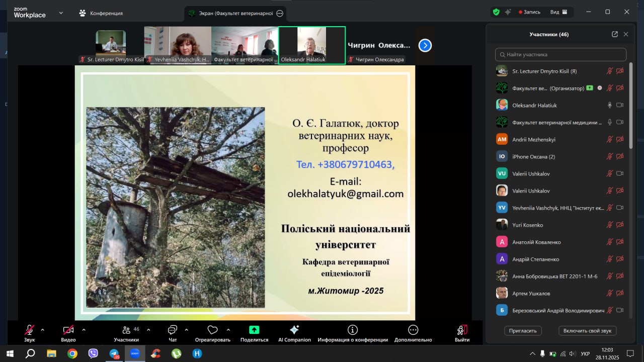Expand audio options arrow beside Sound
Image resolution: width=644 pixels, height=362 pixels.
coord(42,330)
